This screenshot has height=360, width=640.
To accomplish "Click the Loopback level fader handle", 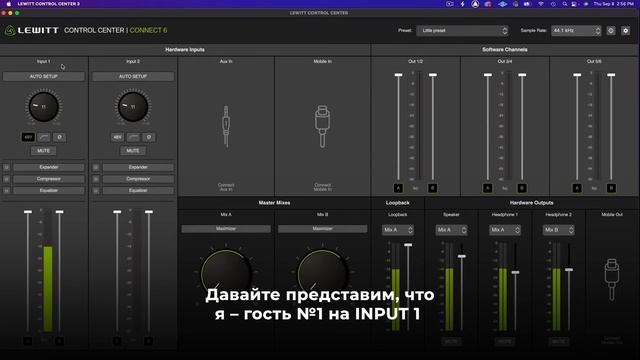I will (x=408, y=245).
